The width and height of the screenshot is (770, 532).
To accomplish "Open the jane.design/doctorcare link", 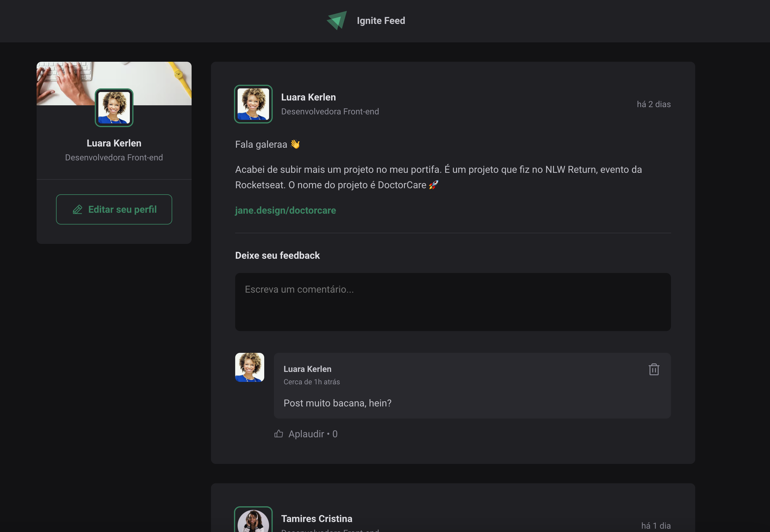I will (x=285, y=210).
